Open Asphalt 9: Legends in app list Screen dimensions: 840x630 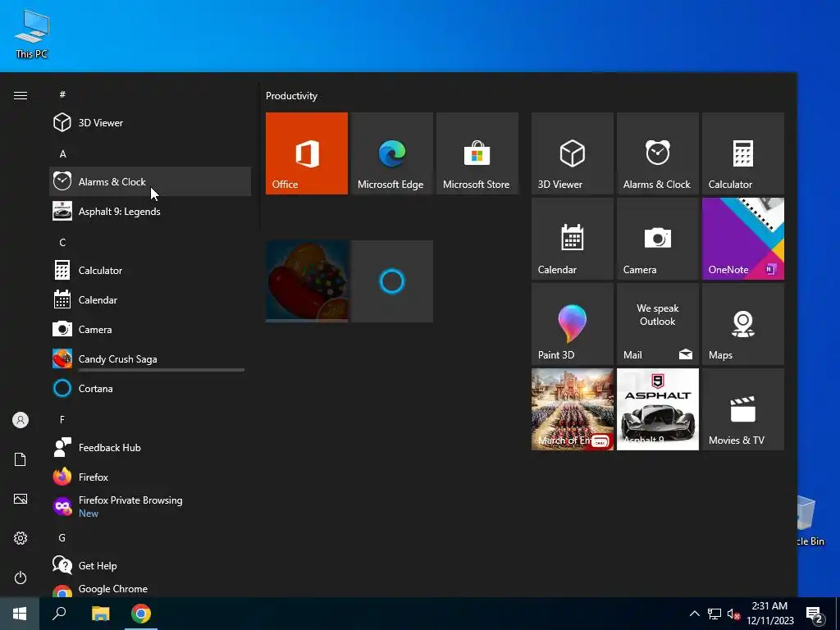tap(150, 211)
